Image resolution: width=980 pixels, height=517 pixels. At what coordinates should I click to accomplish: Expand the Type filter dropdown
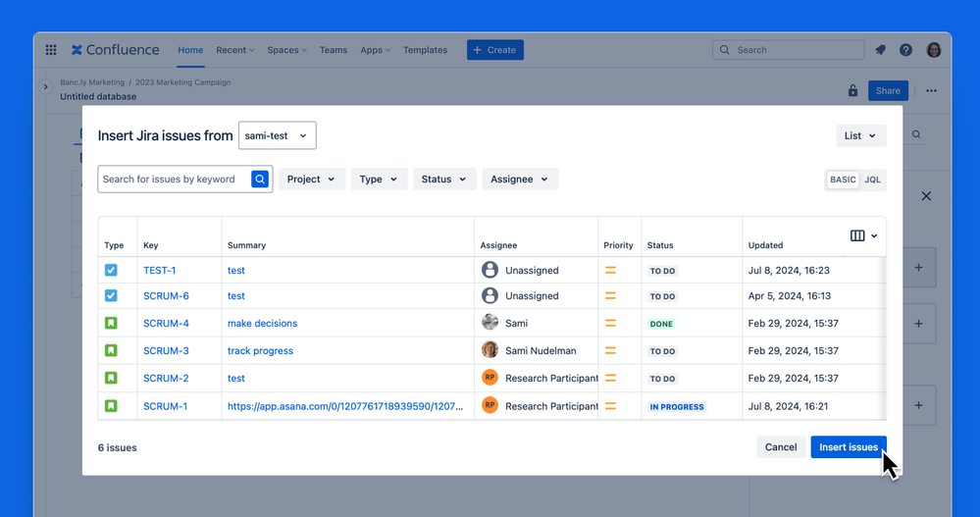[379, 180]
